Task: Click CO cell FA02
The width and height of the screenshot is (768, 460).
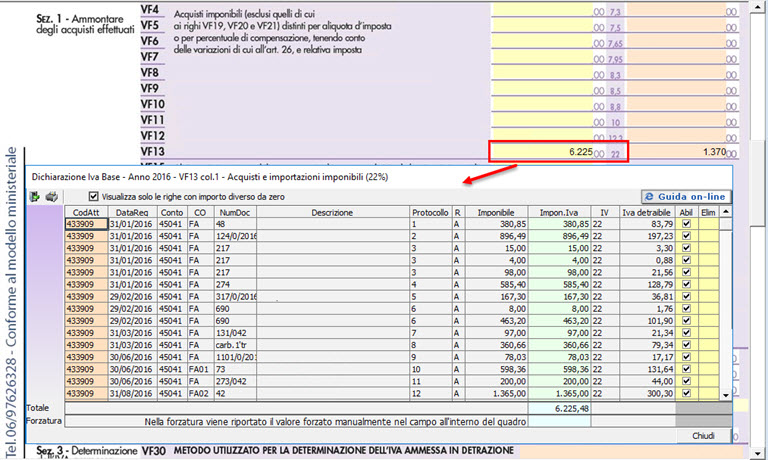Action: [x=200, y=393]
